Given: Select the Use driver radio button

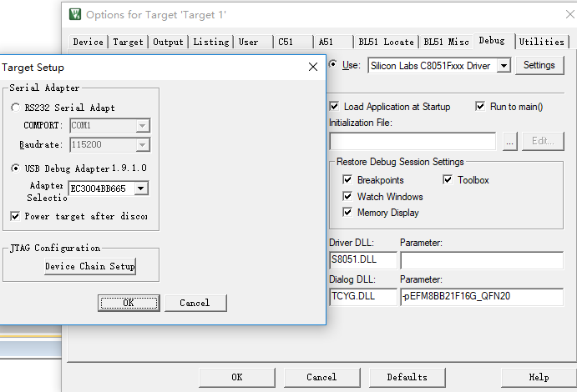Looking at the screenshot, I should [333, 64].
